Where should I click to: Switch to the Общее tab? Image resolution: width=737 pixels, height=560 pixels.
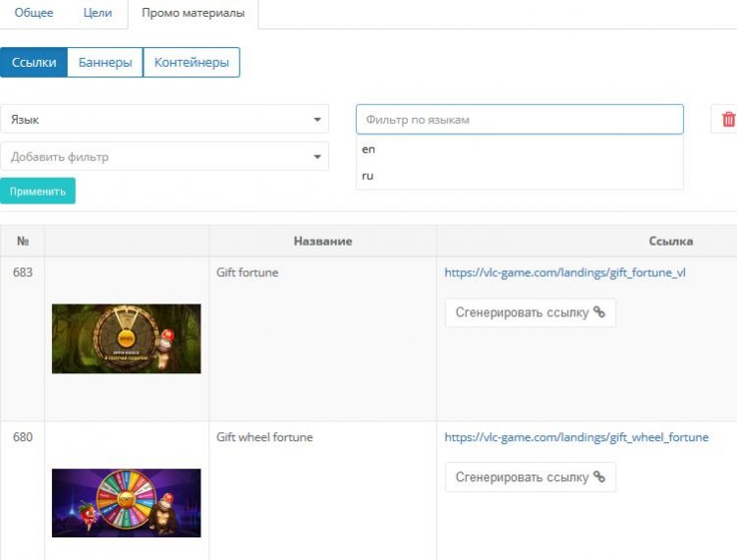33,14
